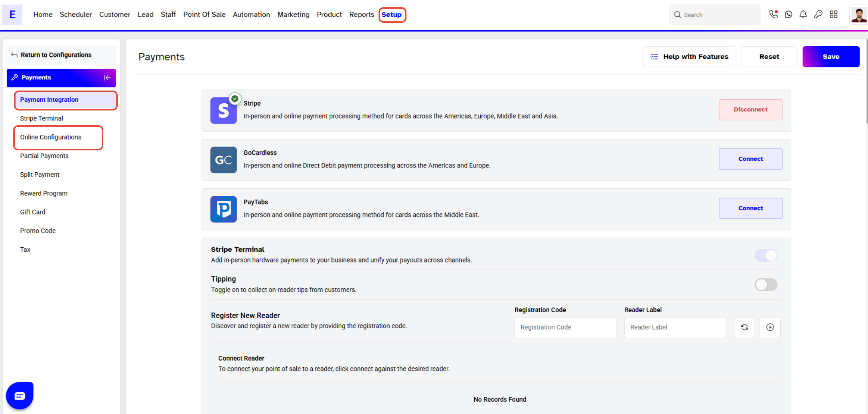Click Help with Features button
868x414 pixels.
(689, 57)
